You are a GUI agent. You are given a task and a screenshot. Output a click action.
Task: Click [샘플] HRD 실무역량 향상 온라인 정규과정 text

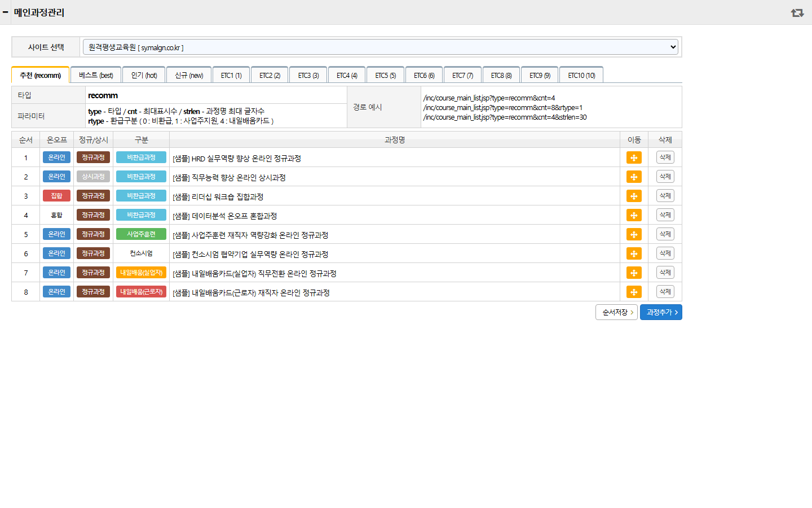tap(237, 159)
